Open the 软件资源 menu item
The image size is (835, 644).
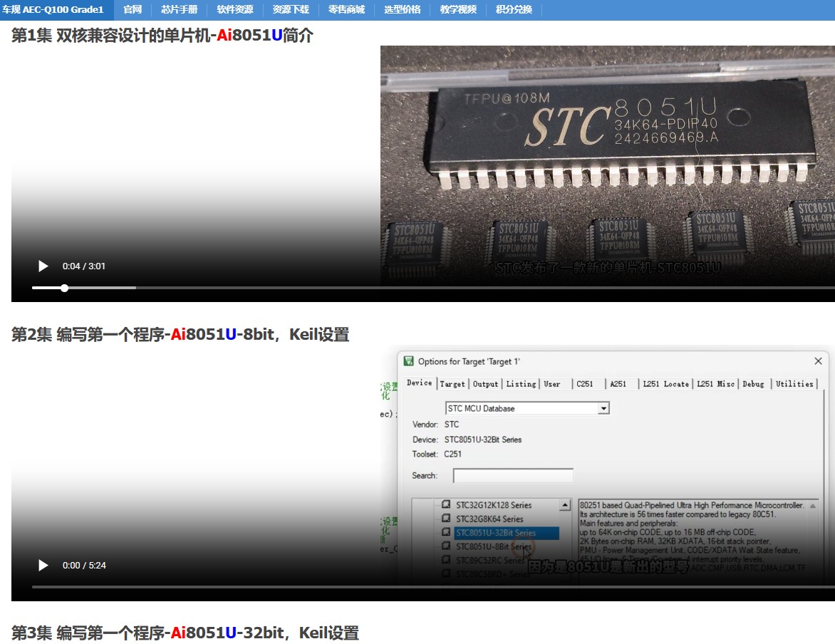(235, 9)
